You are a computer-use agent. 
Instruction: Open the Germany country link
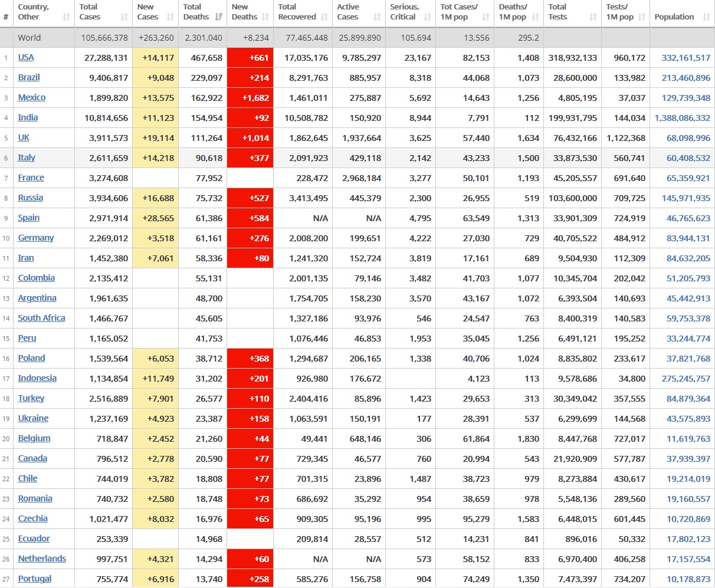36,238
